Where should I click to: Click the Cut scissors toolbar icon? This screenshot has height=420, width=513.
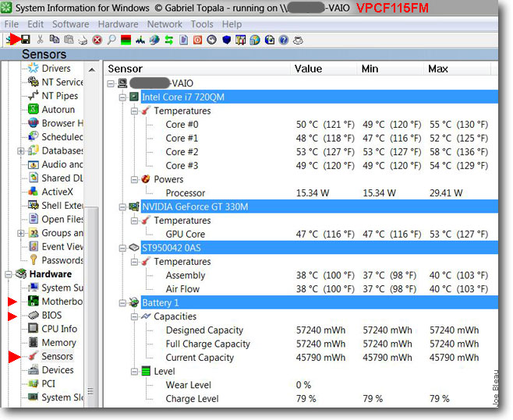point(40,40)
